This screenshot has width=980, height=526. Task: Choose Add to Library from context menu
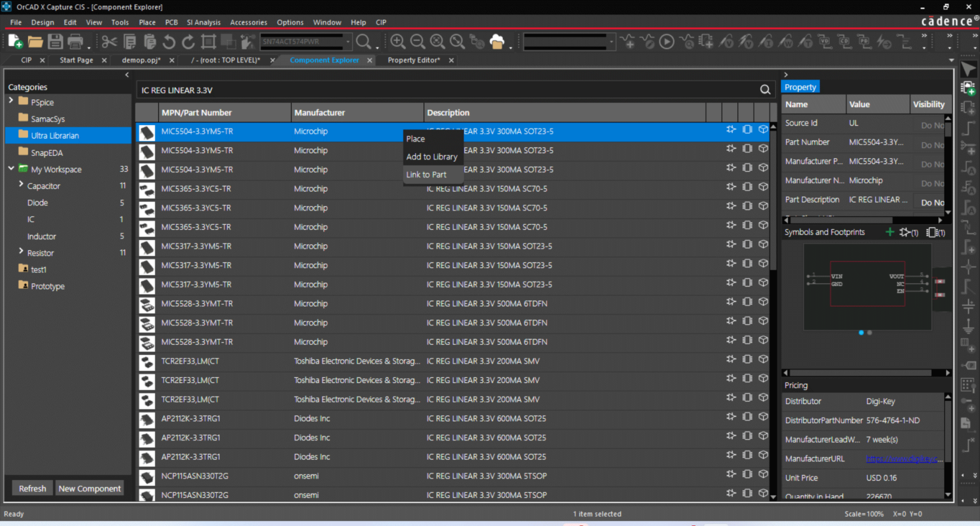click(x=432, y=157)
